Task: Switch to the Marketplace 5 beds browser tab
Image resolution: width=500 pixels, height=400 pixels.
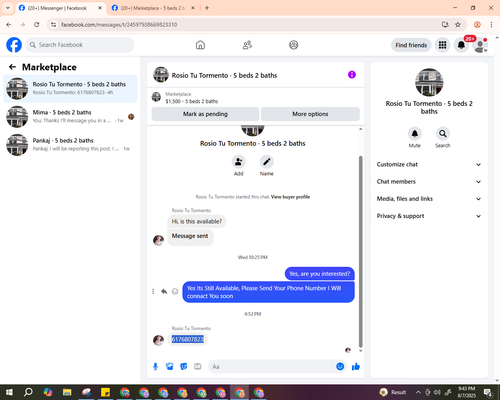Action: pos(154,8)
